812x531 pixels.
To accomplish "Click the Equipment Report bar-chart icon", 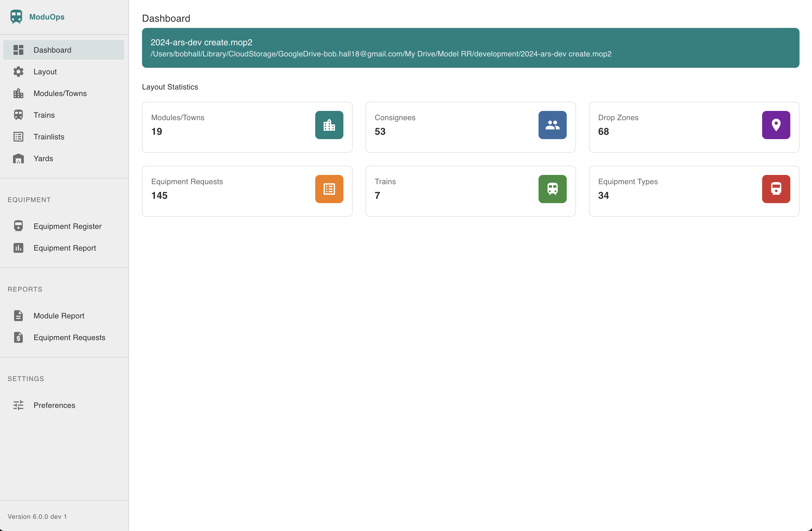I will (18, 248).
